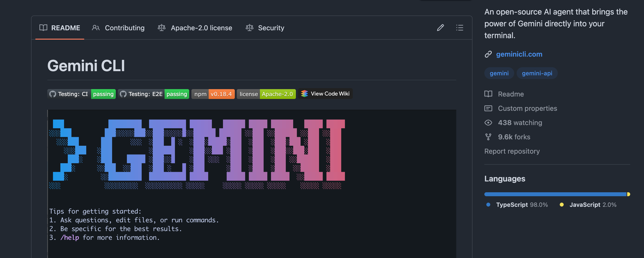Click the people icon next to Contributing
644x258 pixels.
click(96, 28)
